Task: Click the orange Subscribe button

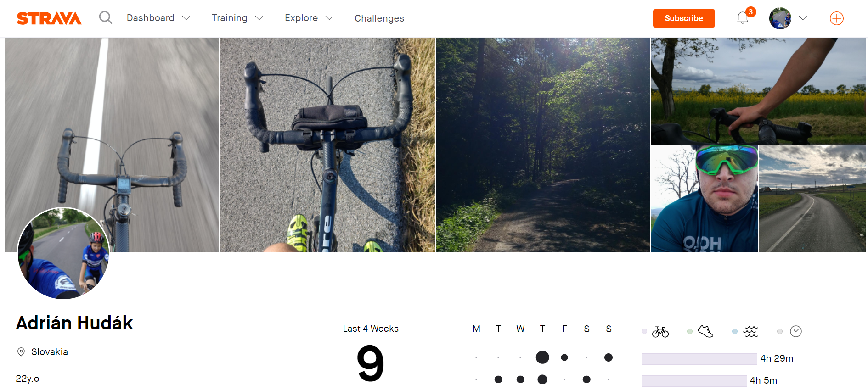Action: [684, 18]
